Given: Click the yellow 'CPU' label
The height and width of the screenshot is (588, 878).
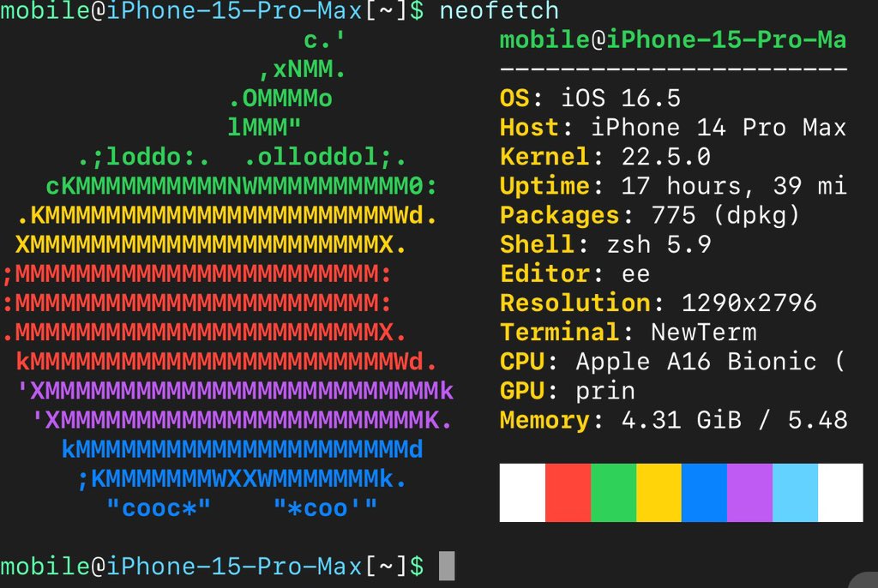Looking at the screenshot, I should 522,361.
